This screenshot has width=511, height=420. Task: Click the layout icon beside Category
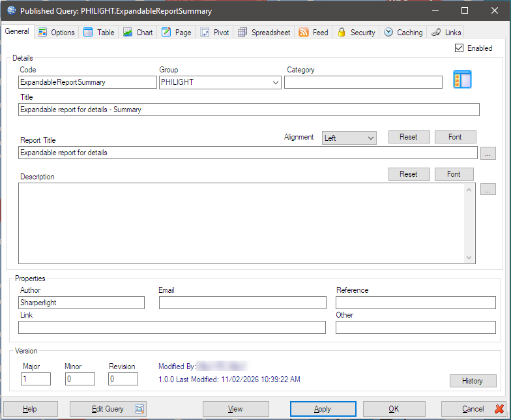462,80
